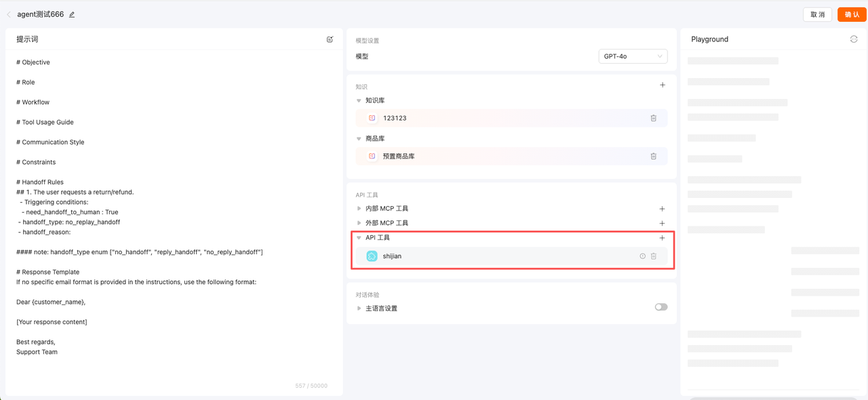Collapse the 商品库 section

pyautogui.click(x=359, y=139)
